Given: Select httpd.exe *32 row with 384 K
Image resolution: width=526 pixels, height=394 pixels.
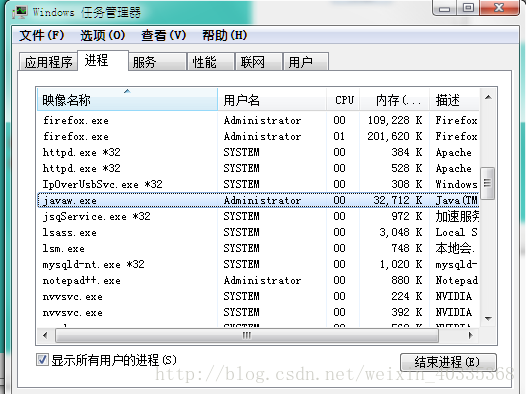Looking at the screenshot, I should (258, 152).
